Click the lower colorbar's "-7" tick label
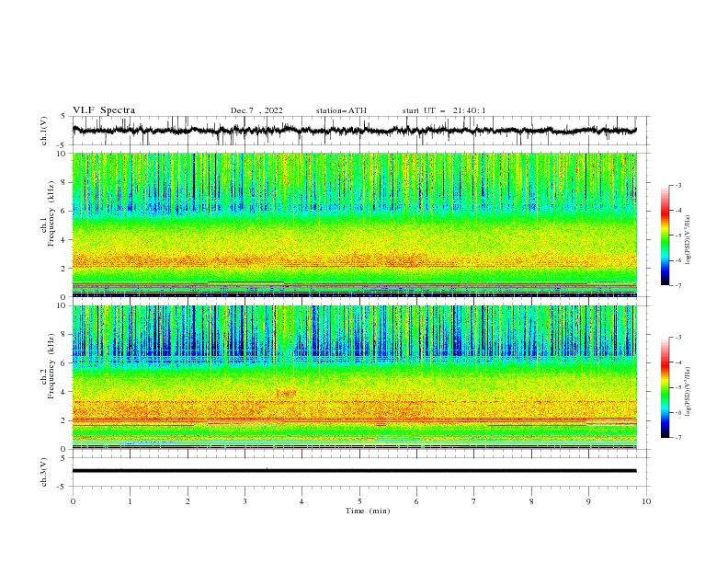728x563 pixels. coord(677,437)
